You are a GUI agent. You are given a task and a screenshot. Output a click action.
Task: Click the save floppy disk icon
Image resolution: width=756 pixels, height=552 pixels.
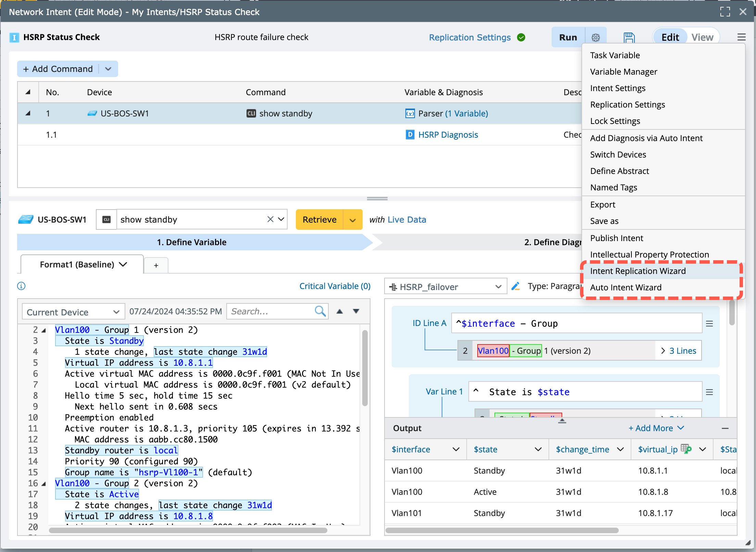point(629,37)
